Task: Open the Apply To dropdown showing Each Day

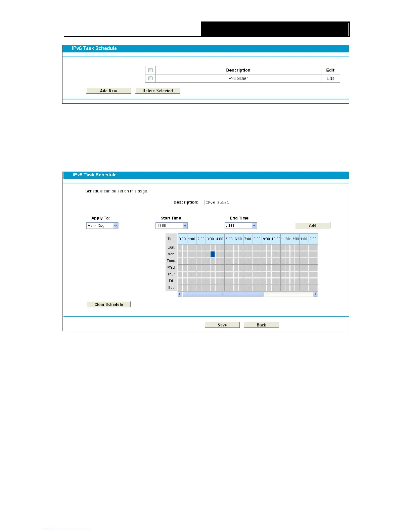Action: pyautogui.click(x=102, y=226)
